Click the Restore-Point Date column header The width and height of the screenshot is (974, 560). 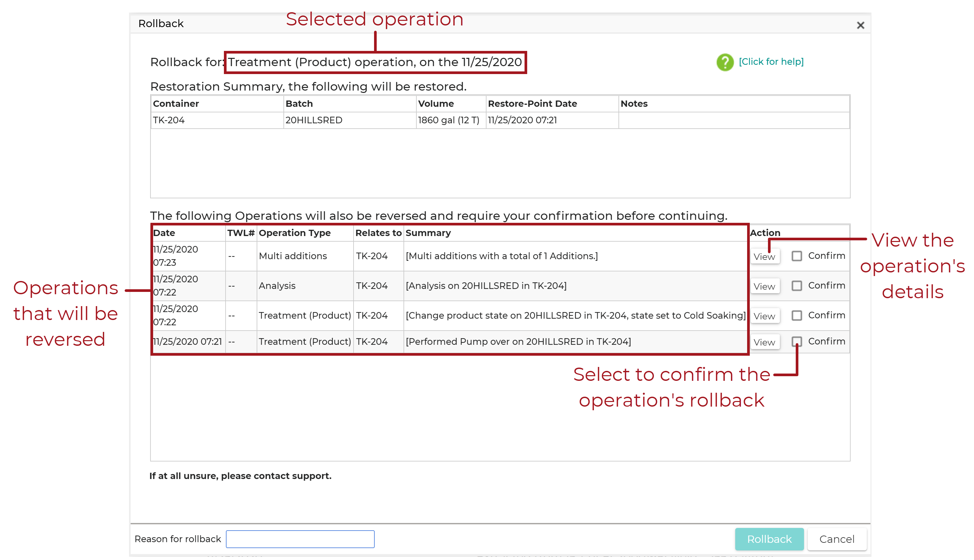point(552,104)
